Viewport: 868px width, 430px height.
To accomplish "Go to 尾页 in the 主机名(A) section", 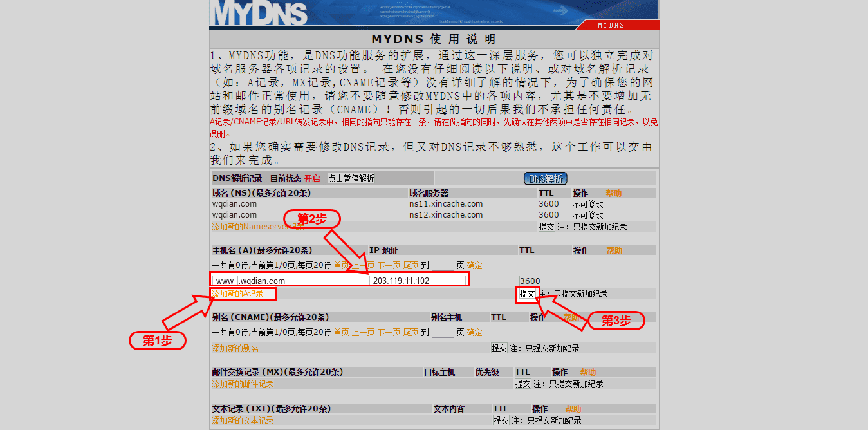I will click(411, 265).
